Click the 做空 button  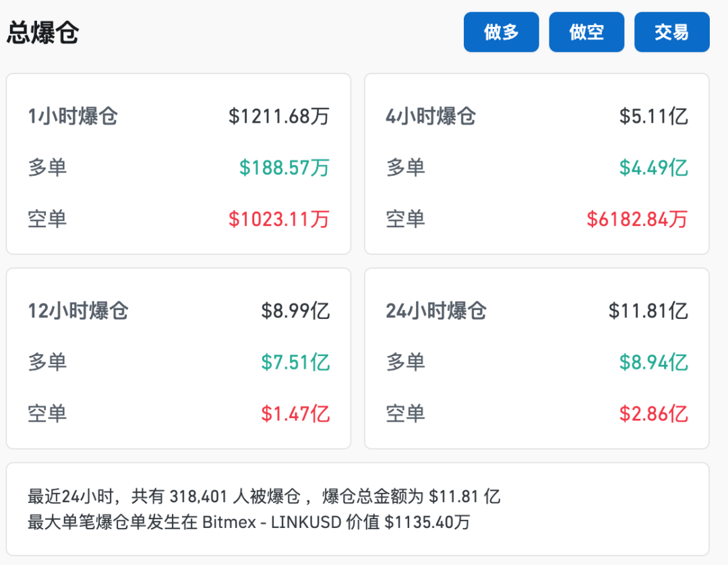(x=586, y=32)
